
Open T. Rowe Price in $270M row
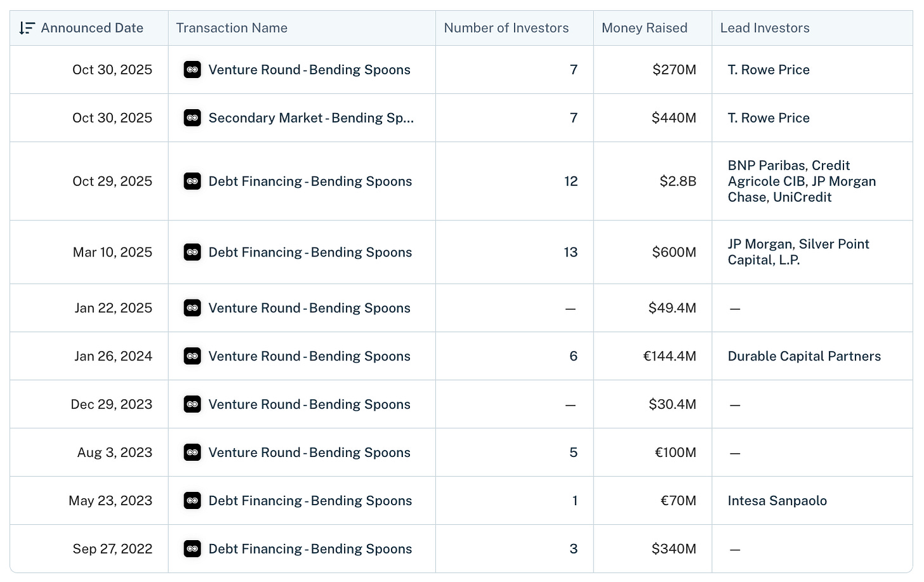(769, 70)
